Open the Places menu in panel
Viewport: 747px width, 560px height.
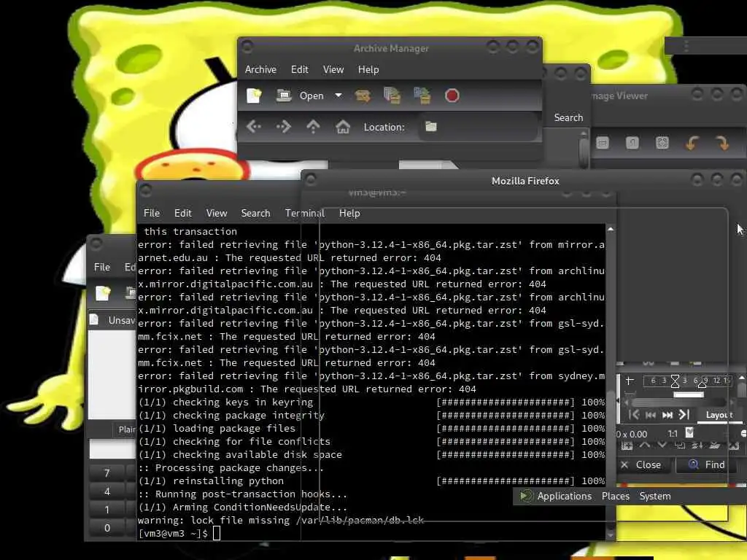(x=616, y=496)
